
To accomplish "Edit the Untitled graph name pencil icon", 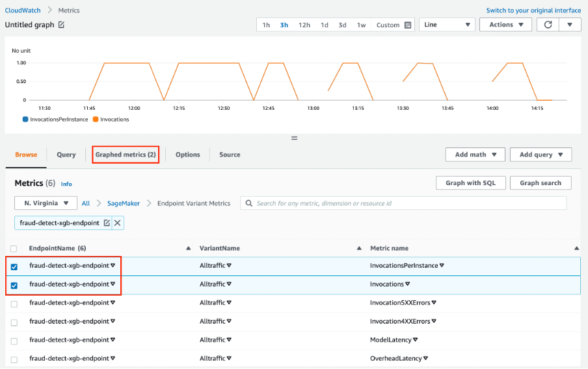I will point(62,25).
